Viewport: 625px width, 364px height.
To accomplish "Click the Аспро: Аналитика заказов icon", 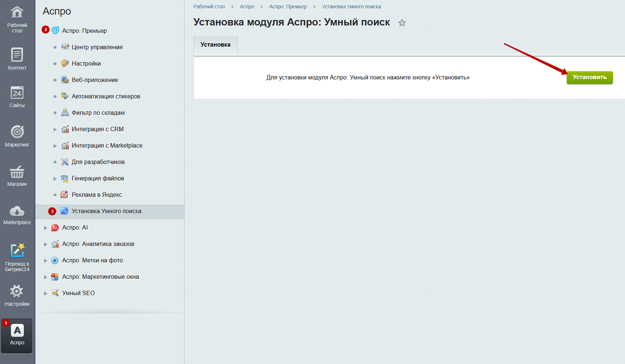I will click(55, 244).
